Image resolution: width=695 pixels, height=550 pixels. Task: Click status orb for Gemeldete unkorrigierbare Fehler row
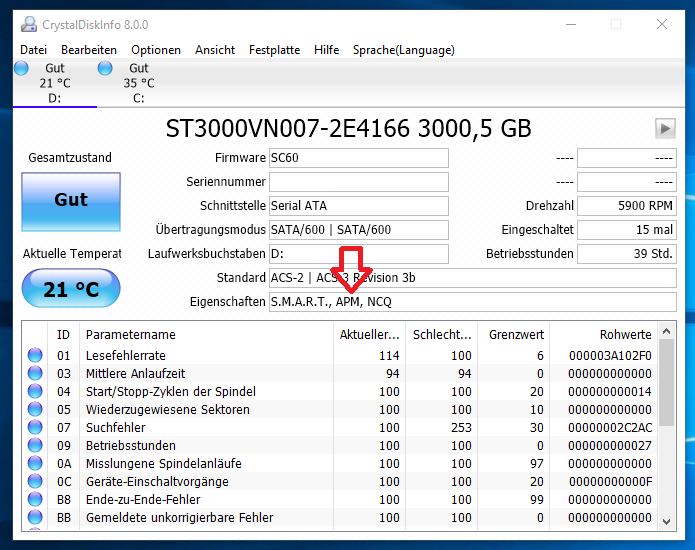click(x=35, y=517)
